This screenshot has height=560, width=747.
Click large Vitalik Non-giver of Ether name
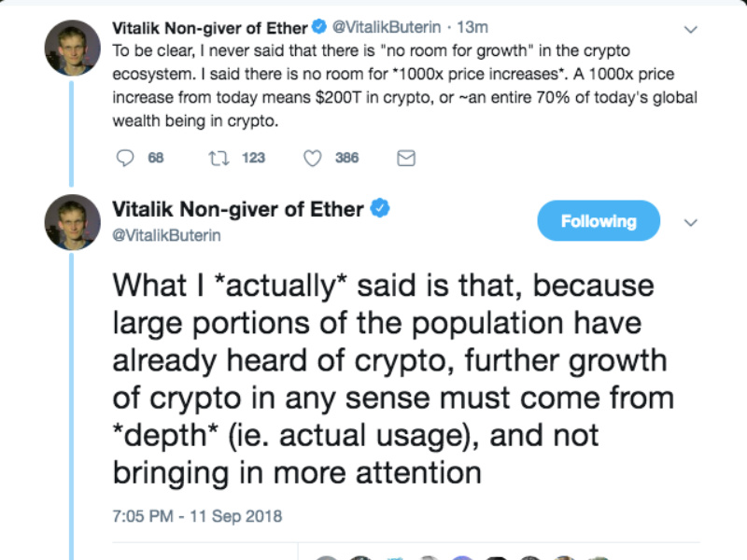tap(238, 209)
